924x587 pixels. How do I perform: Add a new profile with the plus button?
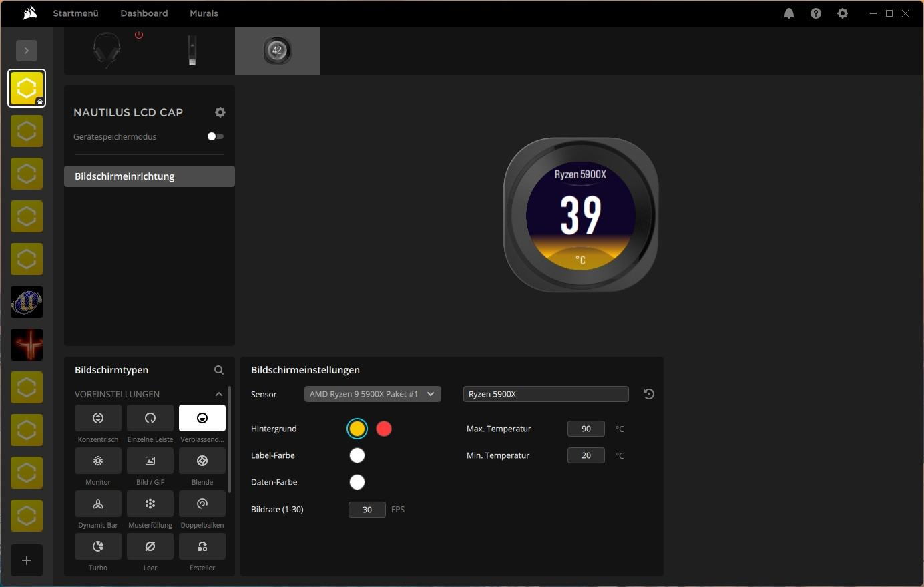click(x=27, y=561)
